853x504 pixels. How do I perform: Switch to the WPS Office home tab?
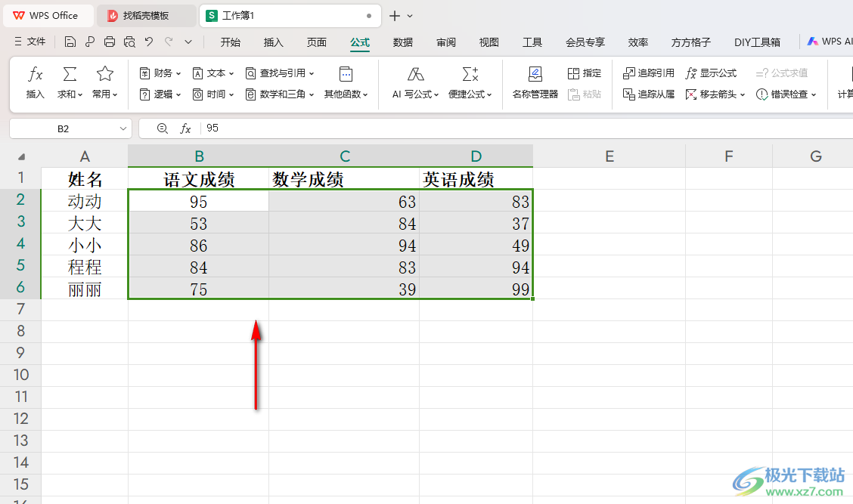48,16
